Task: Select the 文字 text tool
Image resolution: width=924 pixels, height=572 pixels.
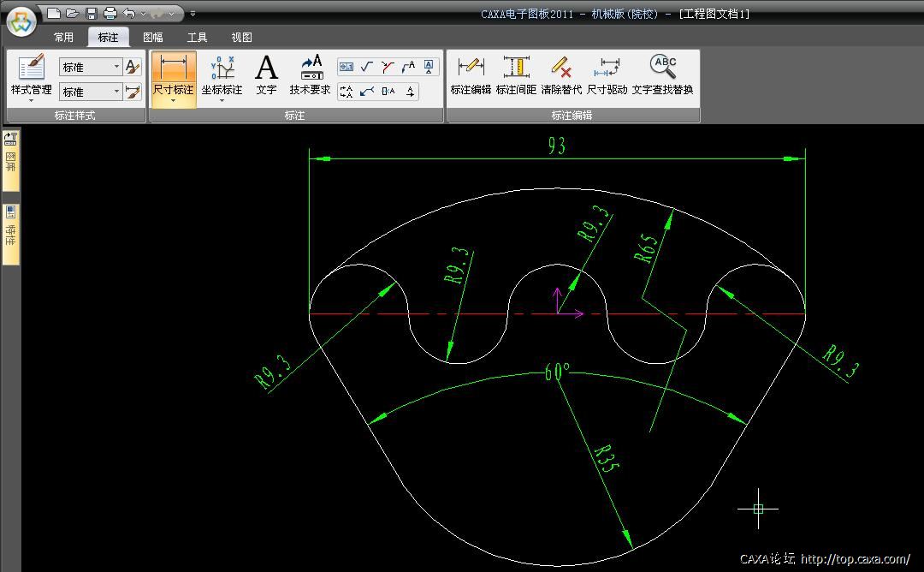Action: pos(266,74)
